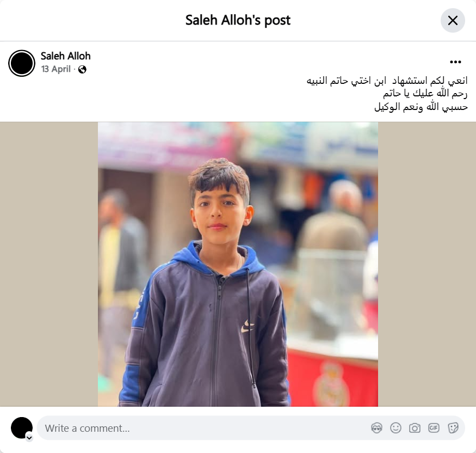This screenshot has height=453, width=476.
Task: Click the Saleh Alloh's post header title
Action: [238, 20]
